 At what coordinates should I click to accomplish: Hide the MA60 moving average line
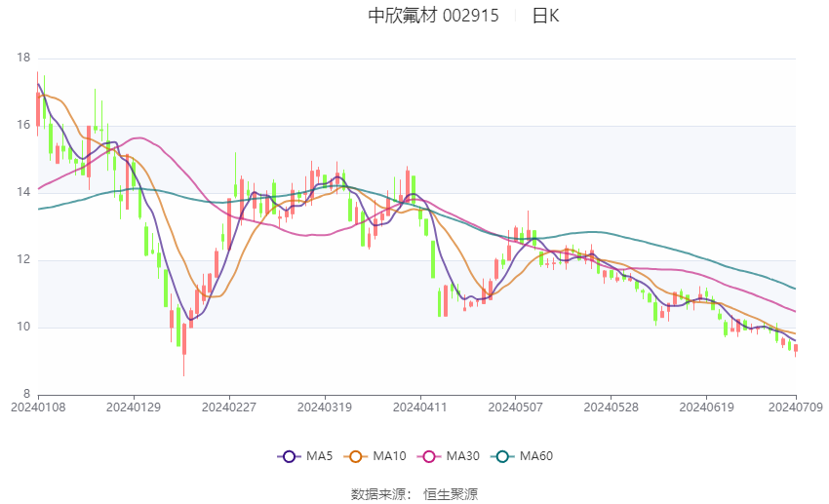tap(522, 456)
